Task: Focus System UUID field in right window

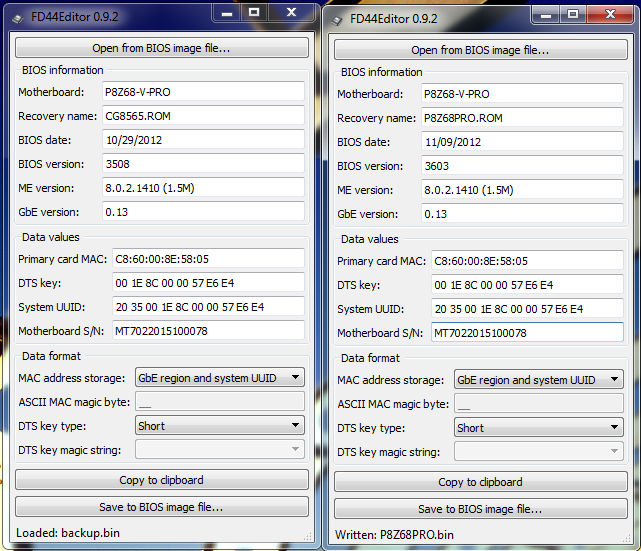Action: coord(527,309)
